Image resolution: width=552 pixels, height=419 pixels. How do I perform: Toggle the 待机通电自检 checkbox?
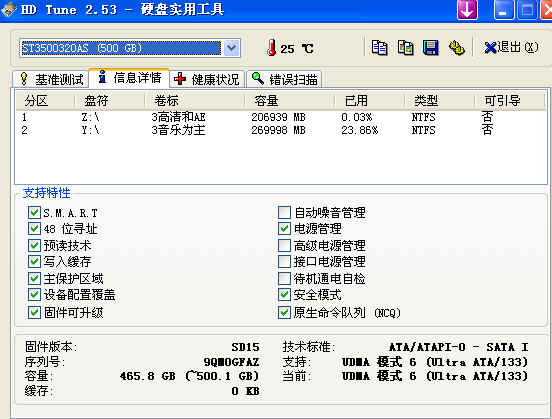click(x=284, y=279)
